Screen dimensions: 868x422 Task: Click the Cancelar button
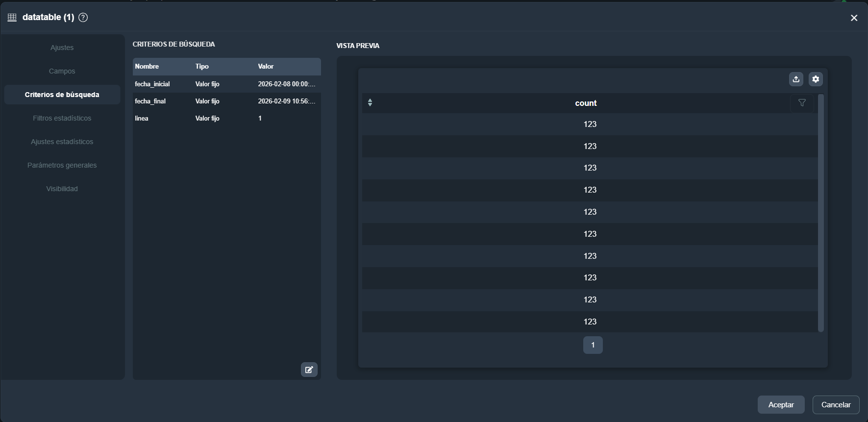[x=836, y=405]
